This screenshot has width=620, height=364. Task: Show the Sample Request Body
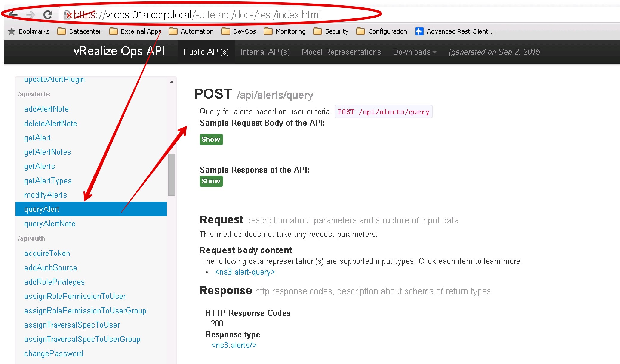211,139
